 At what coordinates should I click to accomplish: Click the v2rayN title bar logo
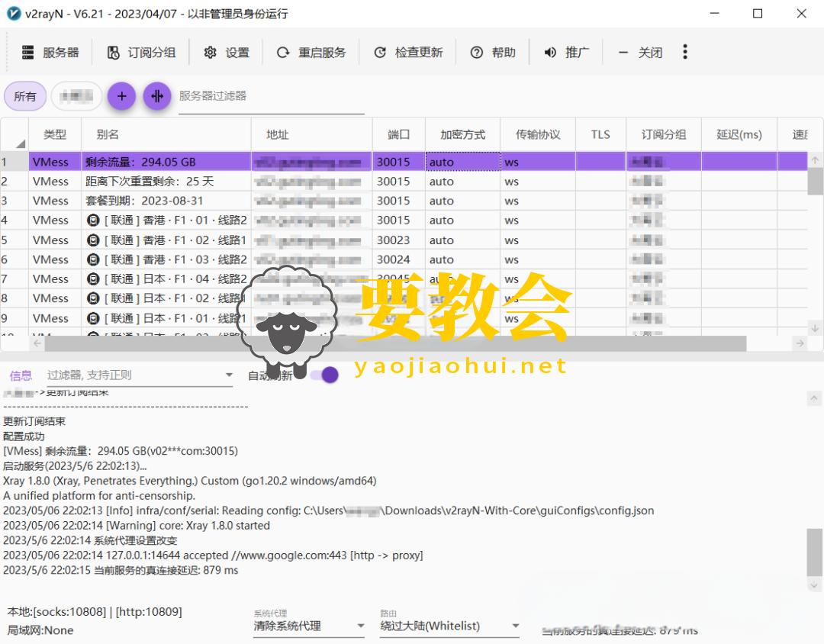14,14
